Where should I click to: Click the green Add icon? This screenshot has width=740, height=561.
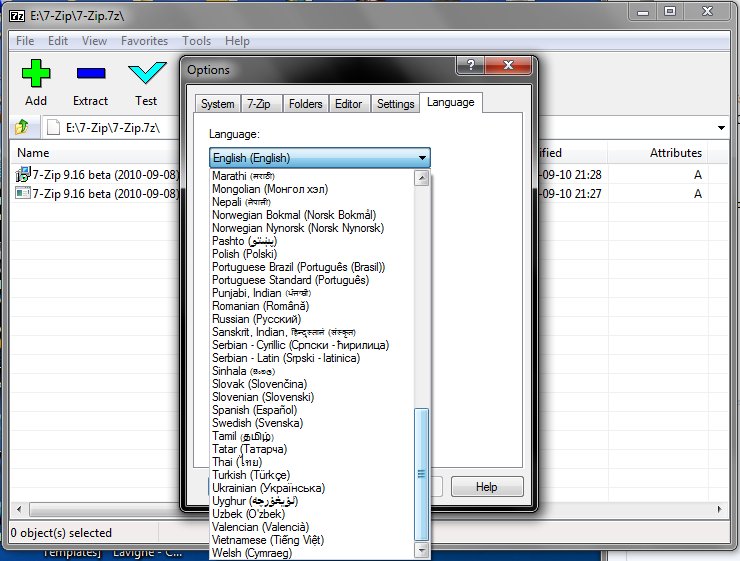click(36, 73)
